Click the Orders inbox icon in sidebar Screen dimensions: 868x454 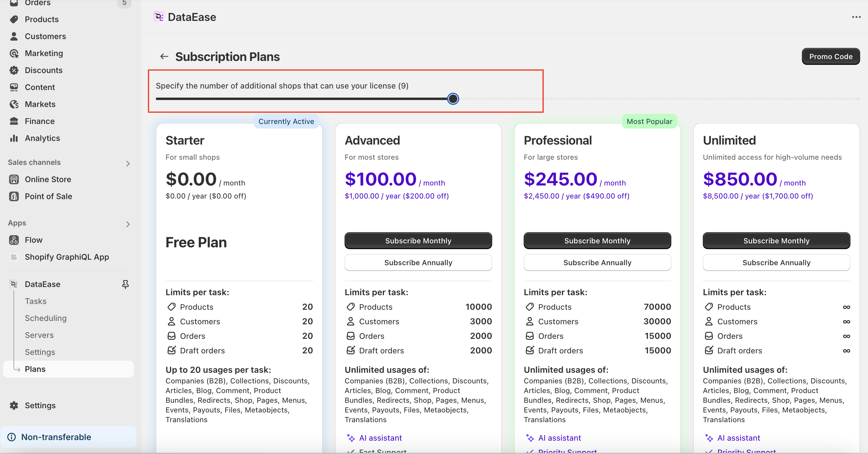(14, 3)
